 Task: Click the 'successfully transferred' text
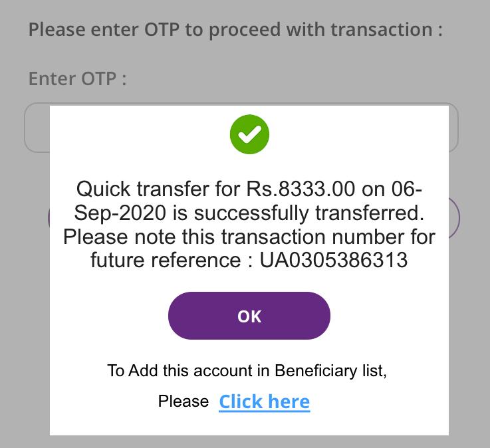pyautogui.click(x=308, y=213)
